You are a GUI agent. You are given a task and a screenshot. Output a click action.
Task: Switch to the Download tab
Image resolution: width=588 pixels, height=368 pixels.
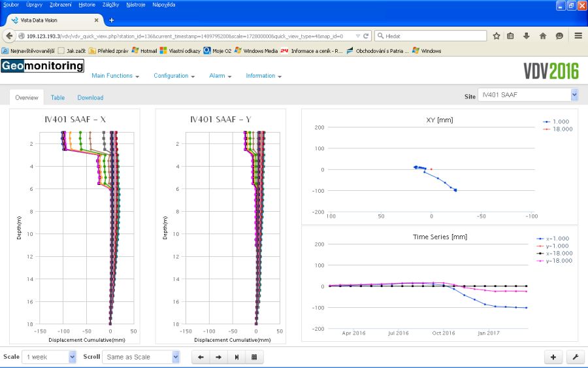click(90, 97)
